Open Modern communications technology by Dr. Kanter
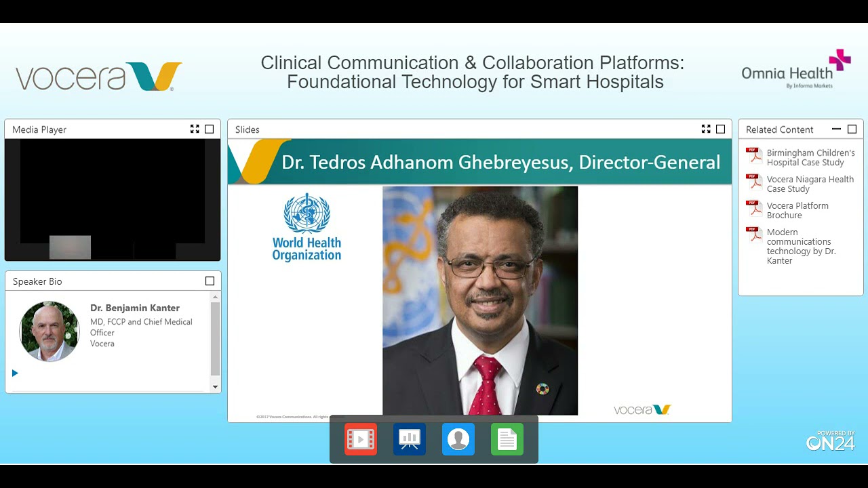The height and width of the screenshot is (488, 868). click(801, 246)
